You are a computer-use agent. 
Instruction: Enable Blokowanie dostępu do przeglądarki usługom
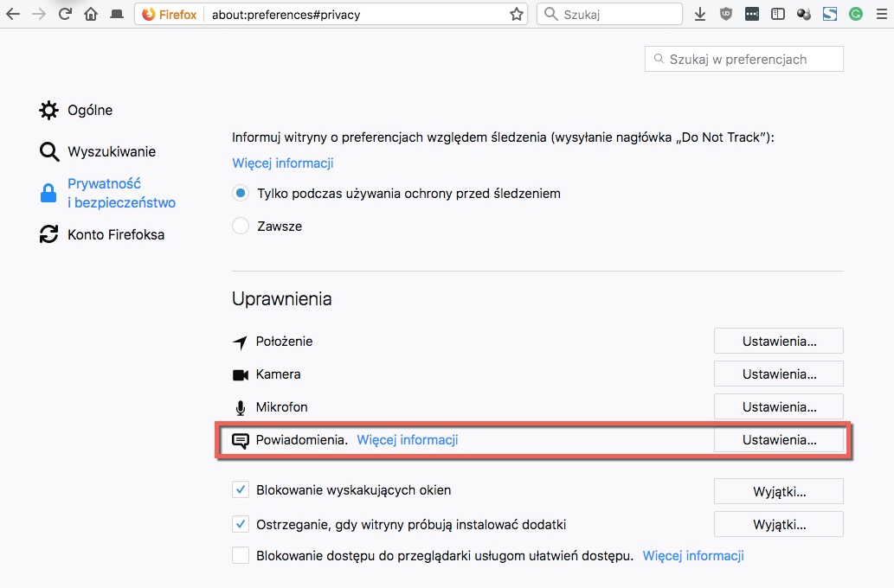[x=241, y=555]
